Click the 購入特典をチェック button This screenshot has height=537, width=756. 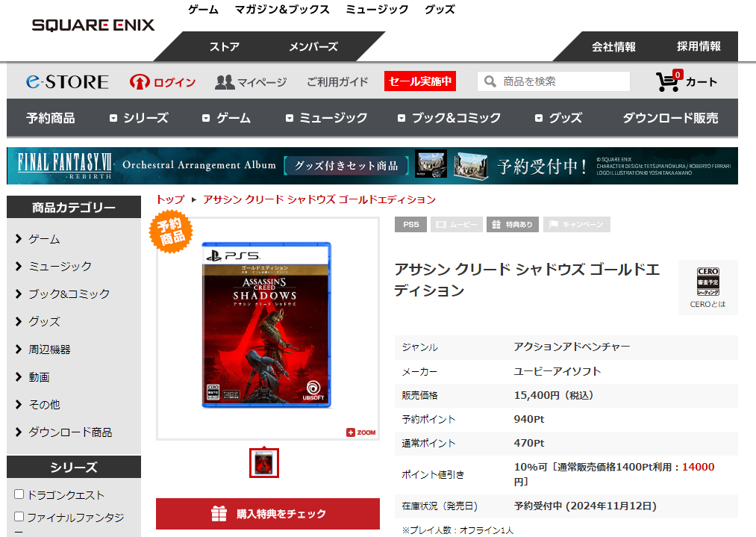click(x=268, y=514)
